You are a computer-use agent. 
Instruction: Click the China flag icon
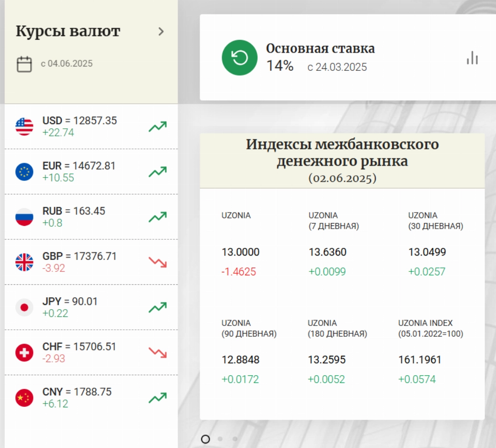pos(24,398)
